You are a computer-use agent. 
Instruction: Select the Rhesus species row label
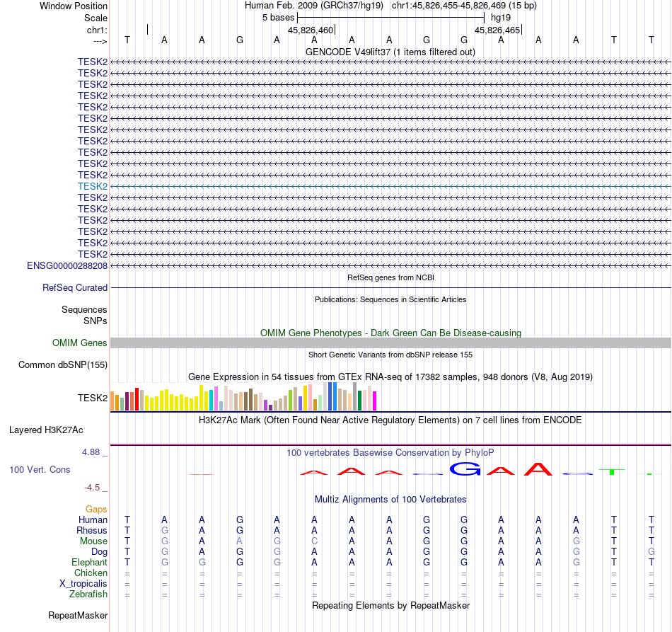pyautogui.click(x=92, y=530)
